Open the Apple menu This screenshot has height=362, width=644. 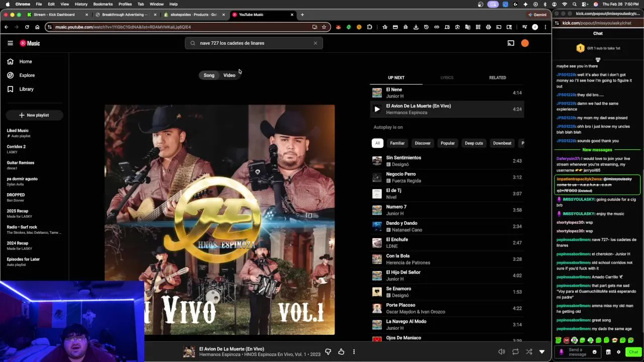(x=8, y=4)
